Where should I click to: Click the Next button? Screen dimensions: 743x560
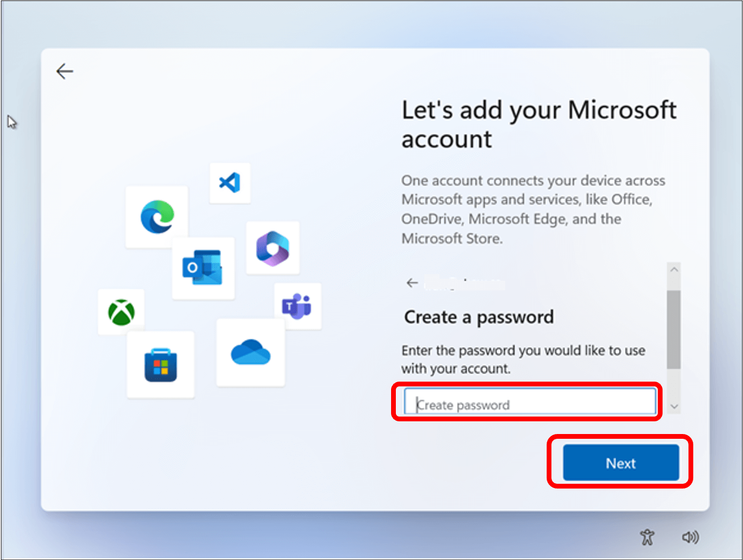621,463
